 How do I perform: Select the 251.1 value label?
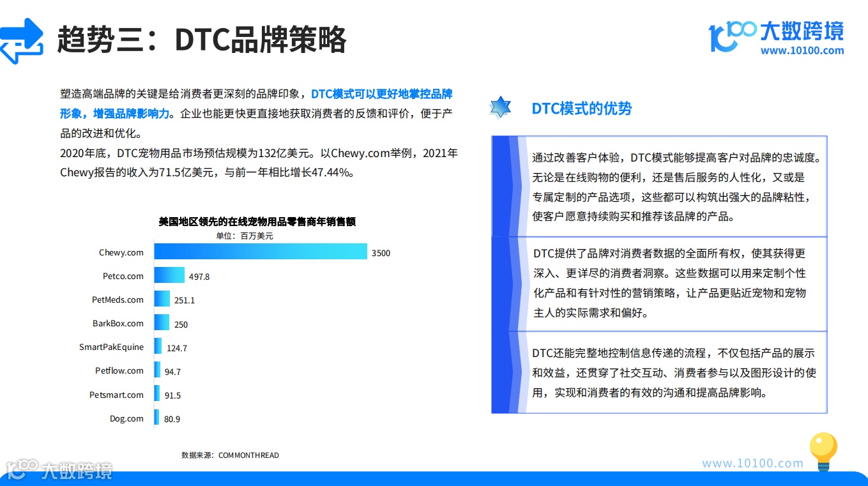click(x=185, y=300)
